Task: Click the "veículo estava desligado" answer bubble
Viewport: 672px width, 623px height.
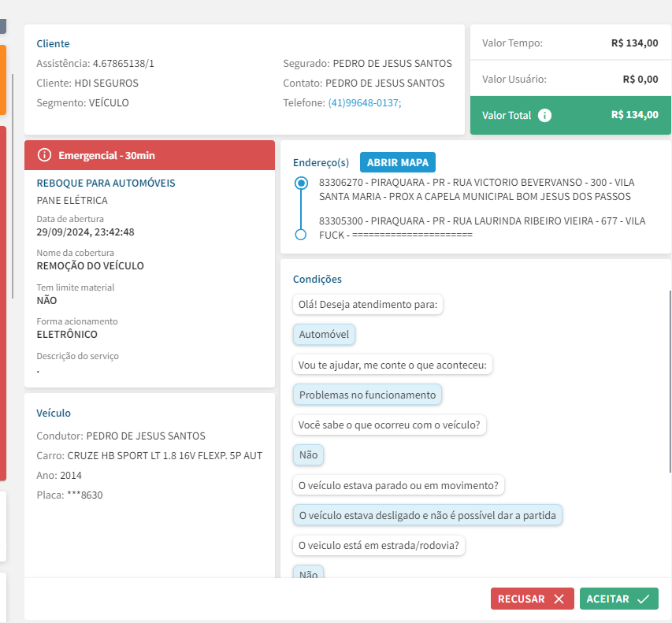Action: point(428,516)
